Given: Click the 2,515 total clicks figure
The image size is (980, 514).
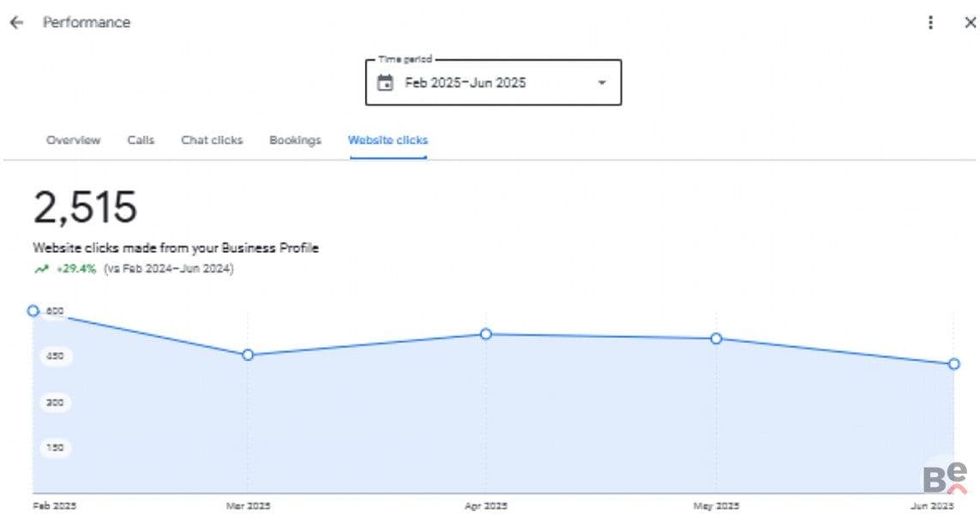Looking at the screenshot, I should click(x=85, y=207).
